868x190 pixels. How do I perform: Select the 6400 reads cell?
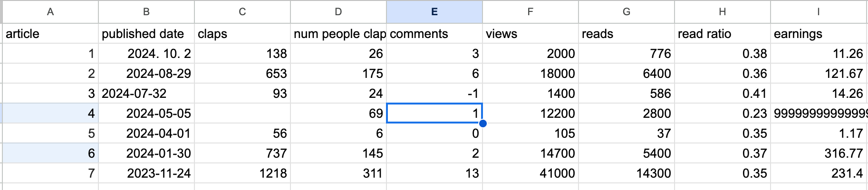(x=626, y=74)
